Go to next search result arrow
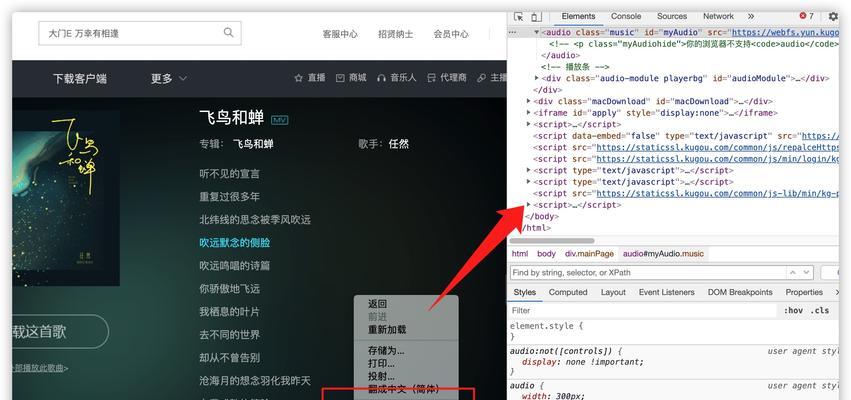 coord(806,272)
